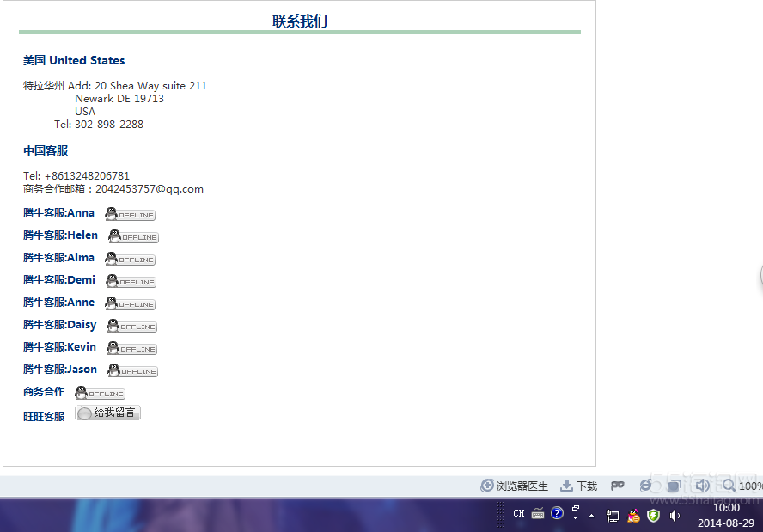Viewport: 763px width, 532px height.
Task: Click the 腾牛客服:Kevin label
Action: click(60, 347)
